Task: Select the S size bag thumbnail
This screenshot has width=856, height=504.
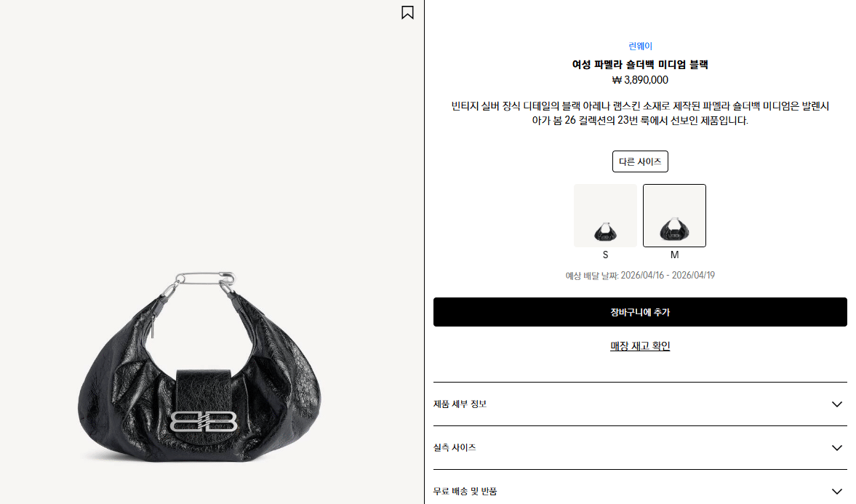Action: [605, 216]
